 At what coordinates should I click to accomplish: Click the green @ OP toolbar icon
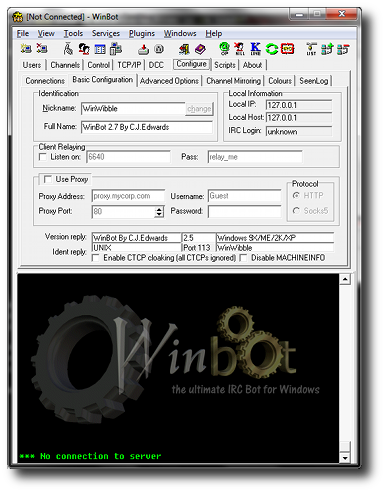point(224,49)
